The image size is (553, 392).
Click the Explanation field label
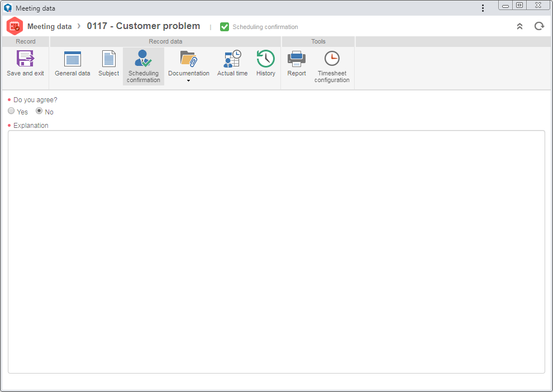(31, 126)
